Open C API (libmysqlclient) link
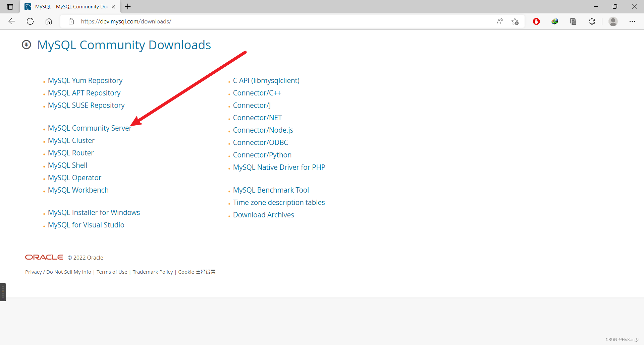This screenshot has height=345, width=644. tap(266, 81)
